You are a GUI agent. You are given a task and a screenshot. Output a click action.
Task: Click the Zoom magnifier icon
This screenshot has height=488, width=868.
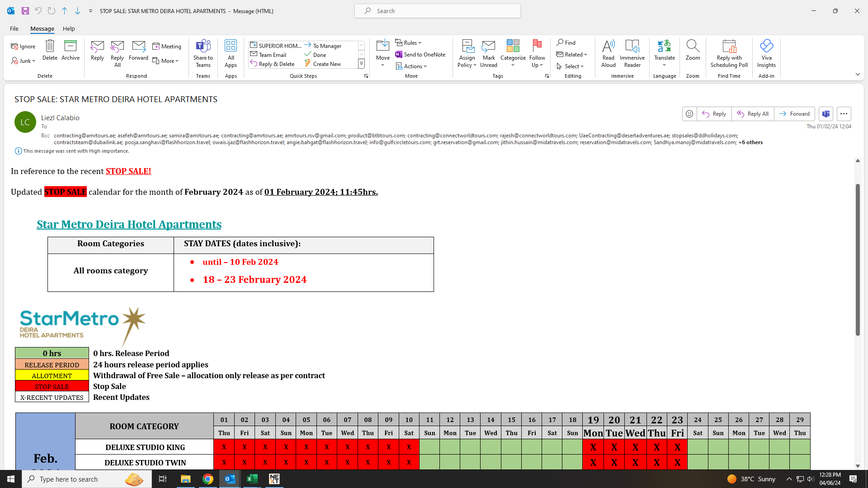pos(693,50)
